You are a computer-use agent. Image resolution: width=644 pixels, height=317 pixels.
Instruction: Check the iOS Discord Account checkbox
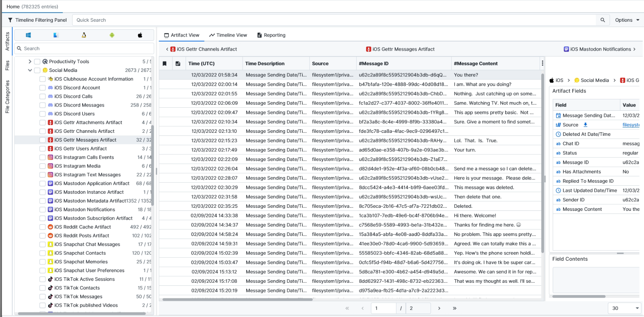pos(43,88)
